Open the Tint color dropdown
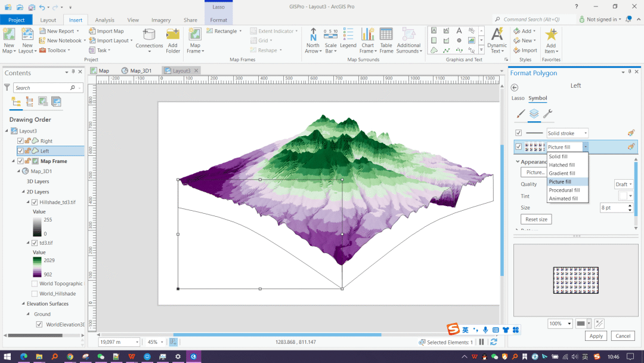The image size is (644, 363). (630, 196)
